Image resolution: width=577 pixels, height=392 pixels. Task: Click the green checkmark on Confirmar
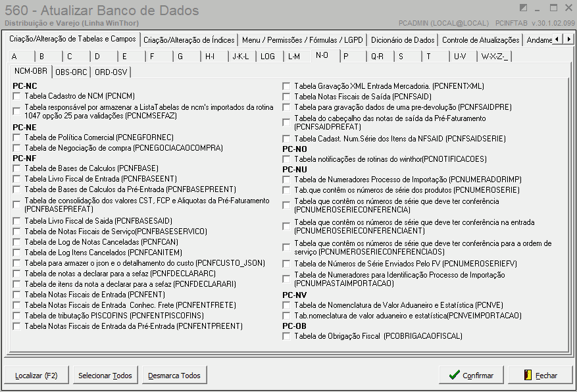point(454,376)
